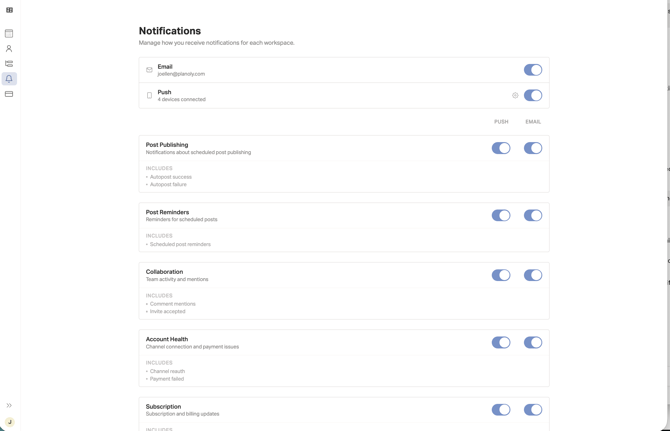Toggle email for Subscription updates
Viewport: 670px width, 431px height.
(x=533, y=410)
